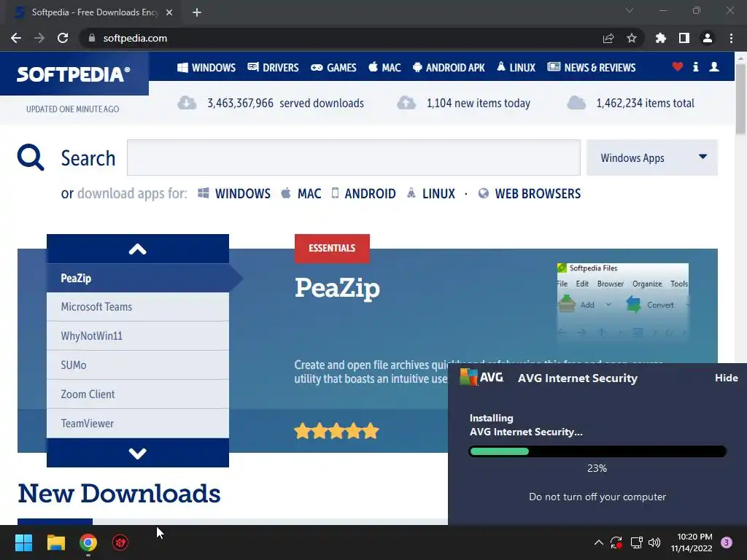Bookmark this page with the star icon

tap(632, 38)
